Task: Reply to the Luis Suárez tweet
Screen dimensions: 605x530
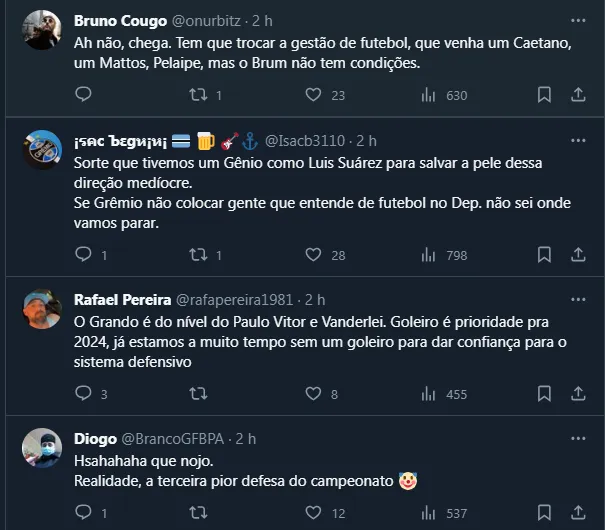Action: [x=84, y=255]
